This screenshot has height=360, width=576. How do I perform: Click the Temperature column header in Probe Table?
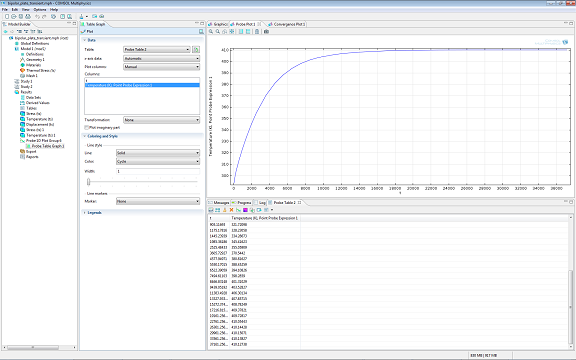[x=265, y=218]
